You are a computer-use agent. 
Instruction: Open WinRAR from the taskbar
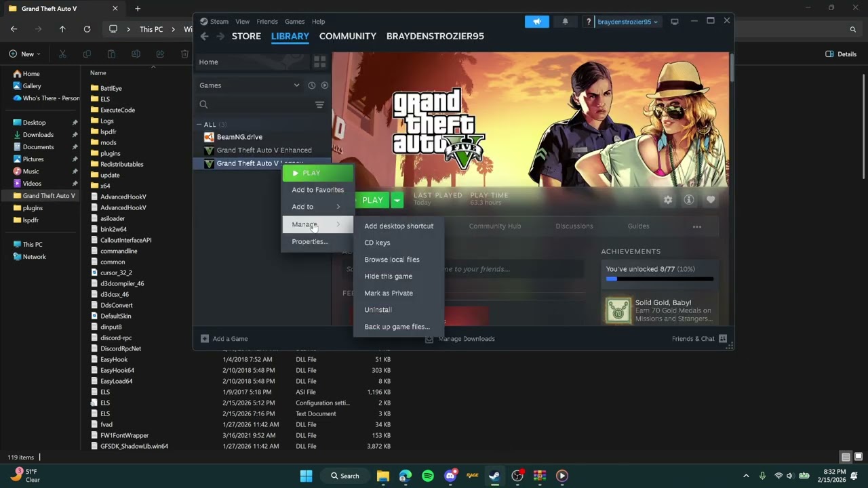coord(540,476)
